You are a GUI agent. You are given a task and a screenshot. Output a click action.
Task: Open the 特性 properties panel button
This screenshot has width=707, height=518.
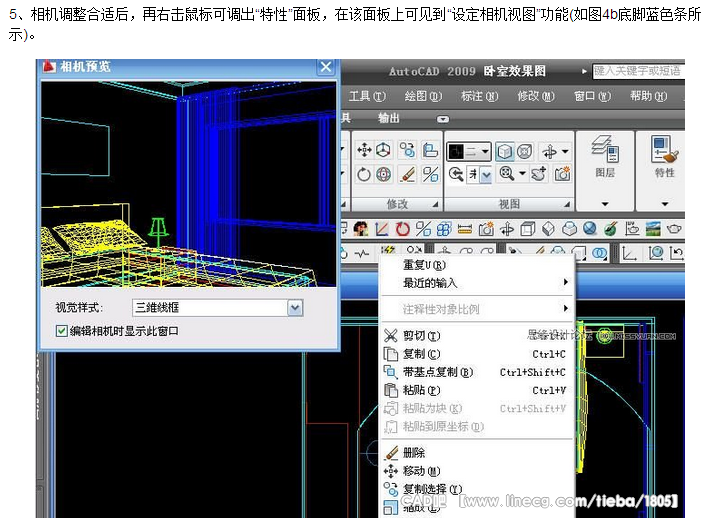(665, 156)
